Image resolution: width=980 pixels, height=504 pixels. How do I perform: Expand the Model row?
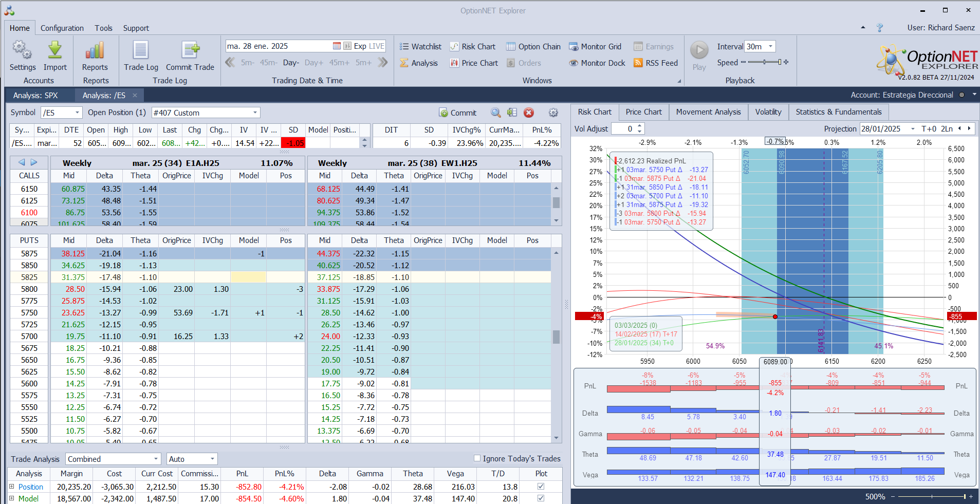(x=12, y=498)
